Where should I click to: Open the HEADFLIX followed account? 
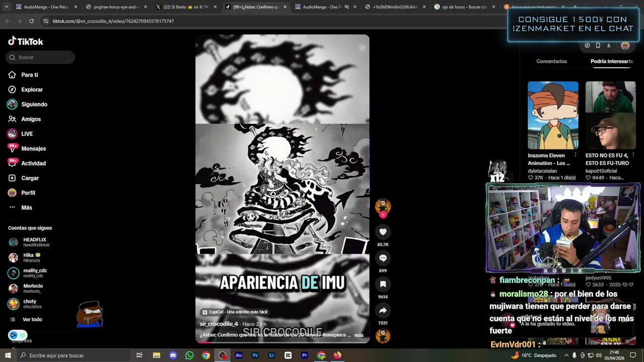(29, 242)
